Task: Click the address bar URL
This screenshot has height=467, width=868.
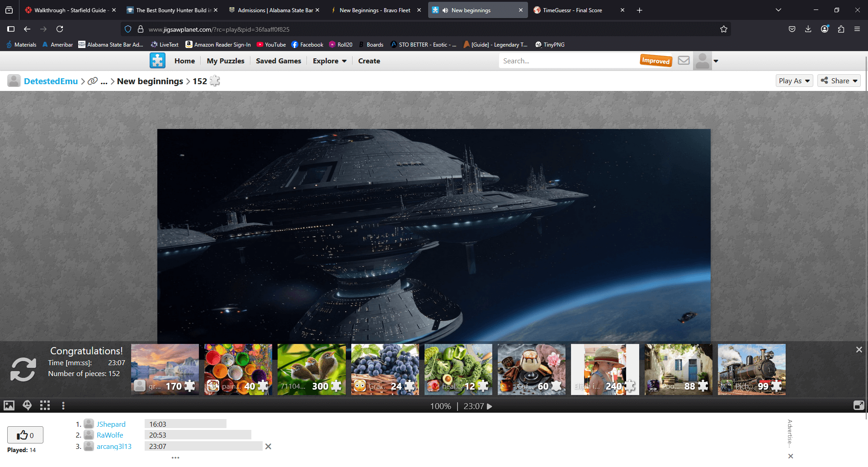Action: click(x=219, y=29)
